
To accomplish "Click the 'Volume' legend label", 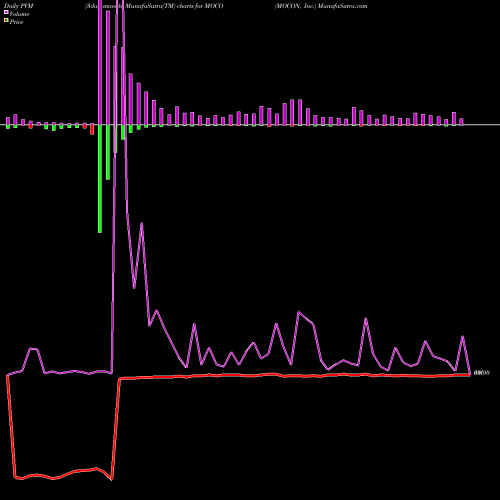I will coord(19,14).
